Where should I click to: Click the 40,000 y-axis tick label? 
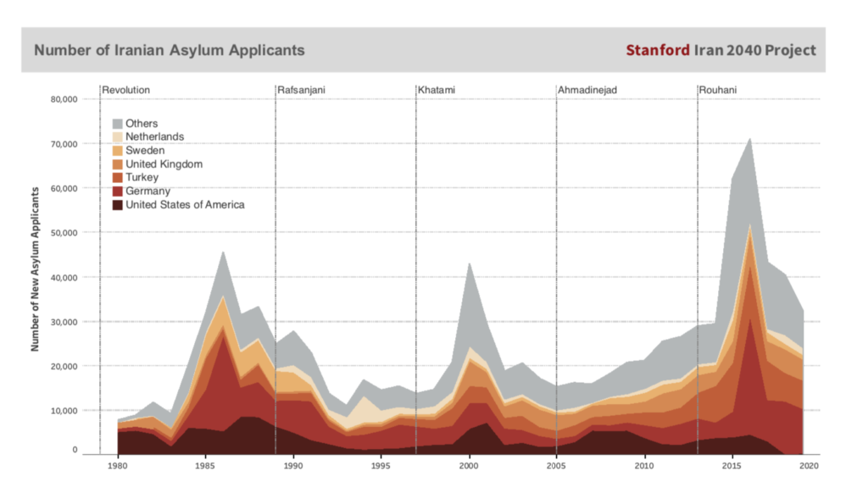coord(64,277)
